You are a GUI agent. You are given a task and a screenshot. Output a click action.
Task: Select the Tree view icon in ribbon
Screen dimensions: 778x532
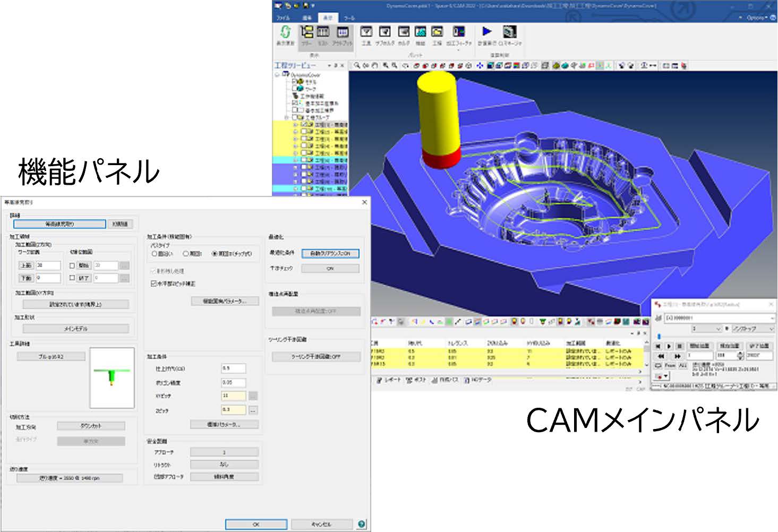tap(306, 32)
